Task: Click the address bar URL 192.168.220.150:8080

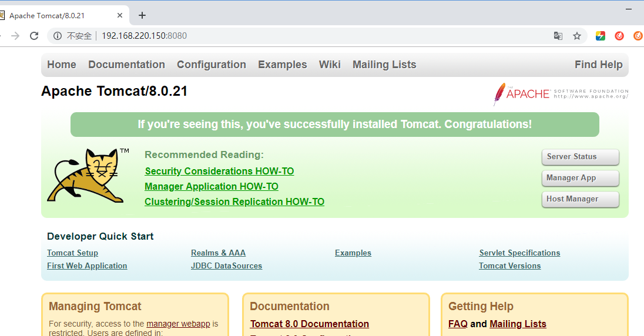Action: point(144,36)
